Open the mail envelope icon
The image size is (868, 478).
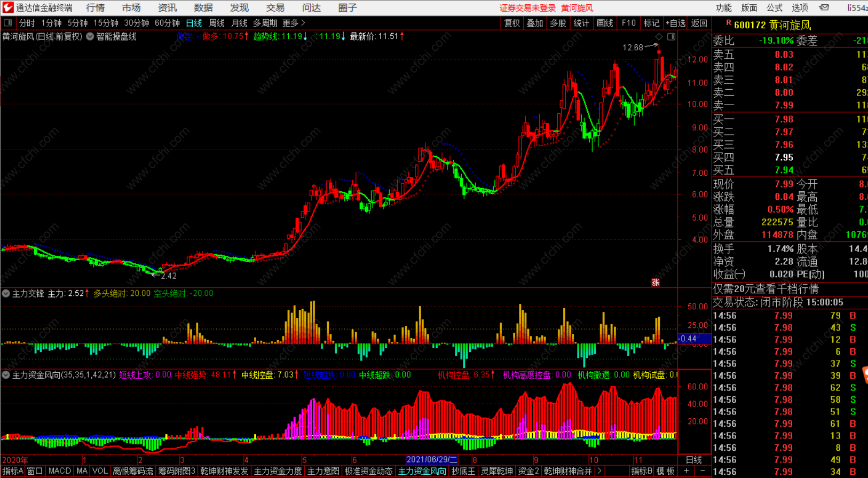(824, 7)
